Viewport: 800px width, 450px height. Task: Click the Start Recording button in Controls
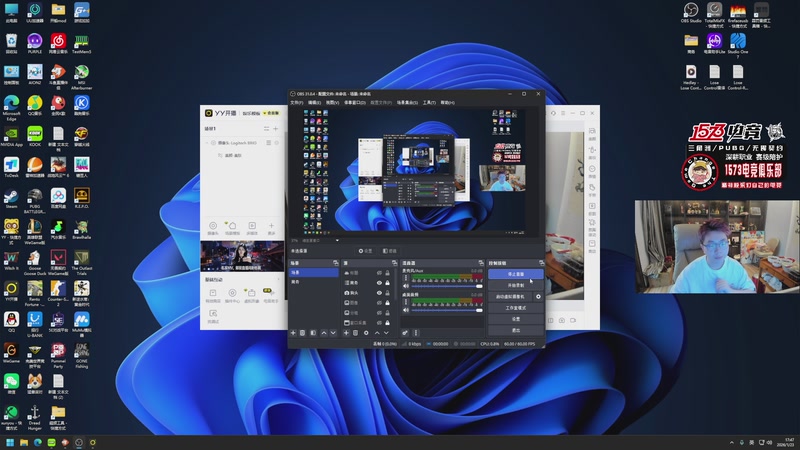[x=515, y=285]
